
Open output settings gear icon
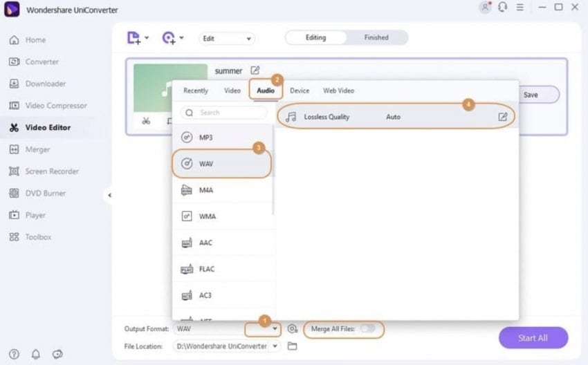[x=292, y=328]
